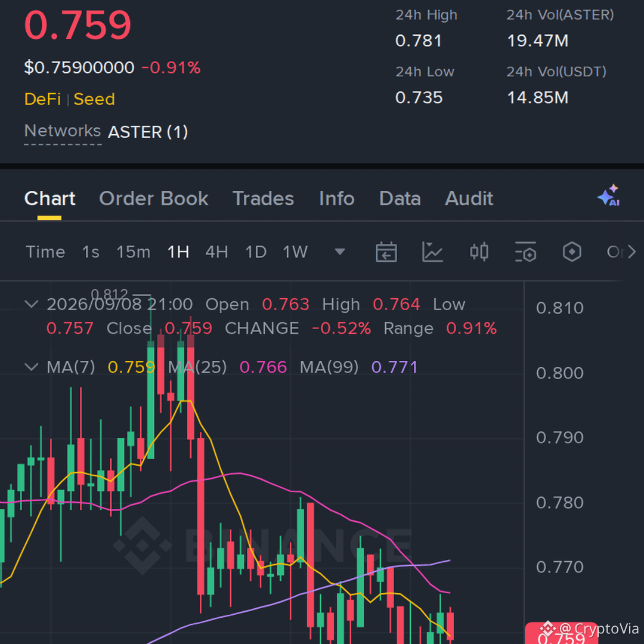Open the line chart indicators icon
Viewport: 644px width, 644px height.
point(432,252)
